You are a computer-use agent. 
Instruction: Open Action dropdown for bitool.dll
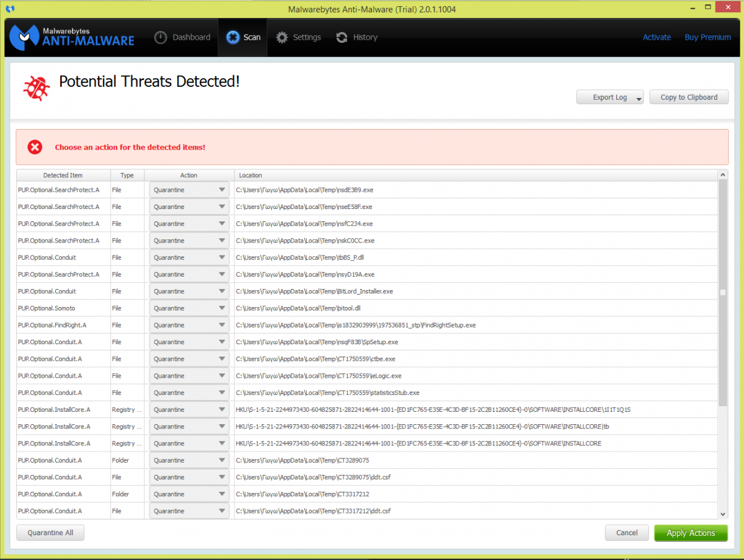click(x=189, y=308)
